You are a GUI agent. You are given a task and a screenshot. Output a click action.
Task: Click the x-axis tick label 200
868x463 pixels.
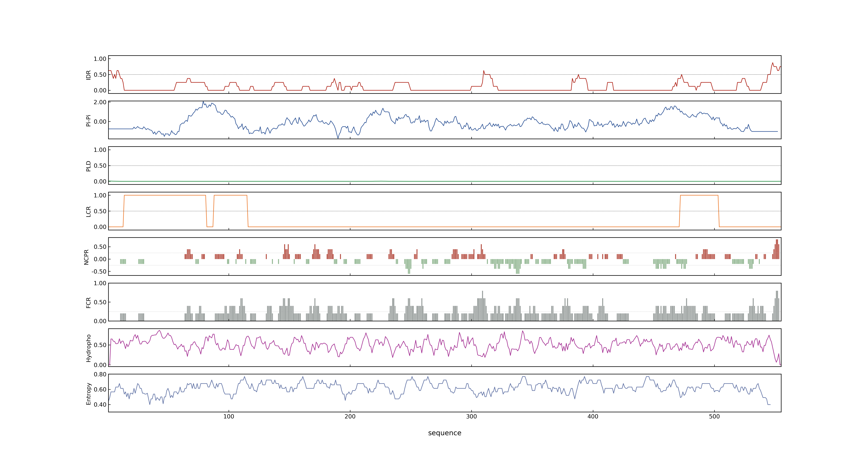pyautogui.click(x=350, y=416)
